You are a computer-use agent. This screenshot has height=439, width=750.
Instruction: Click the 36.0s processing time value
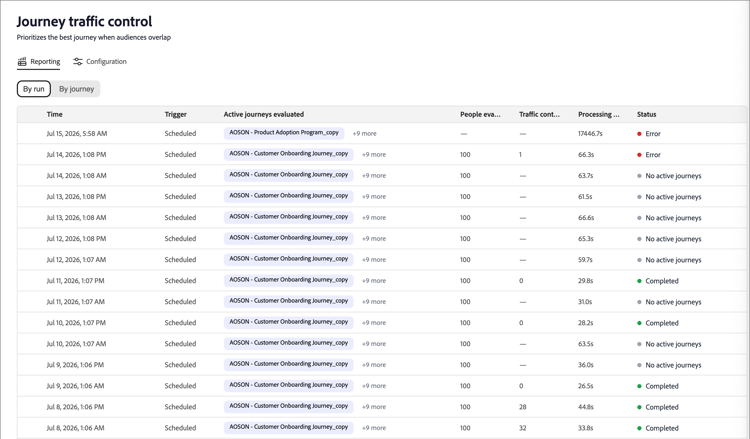pos(585,365)
